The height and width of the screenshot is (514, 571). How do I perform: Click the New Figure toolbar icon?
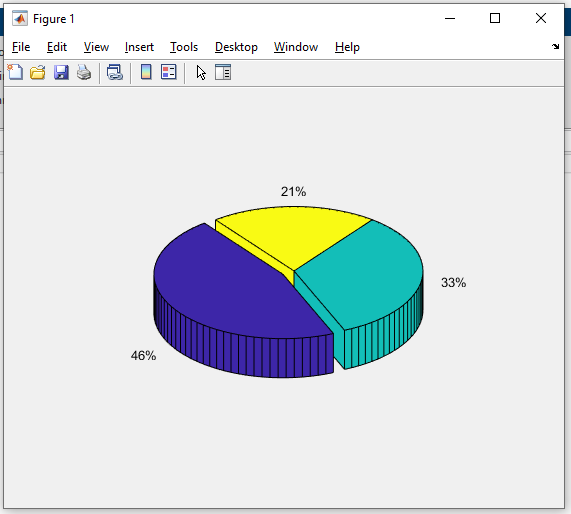(15, 72)
